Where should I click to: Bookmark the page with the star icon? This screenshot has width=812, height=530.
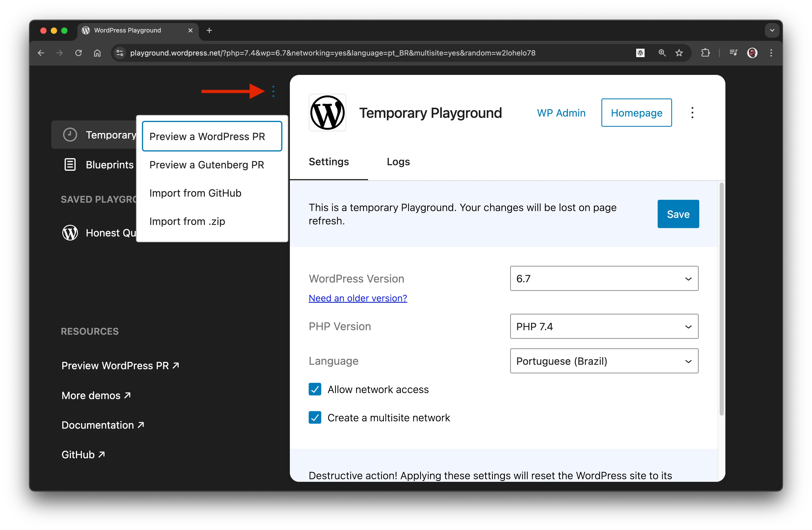pyautogui.click(x=679, y=53)
